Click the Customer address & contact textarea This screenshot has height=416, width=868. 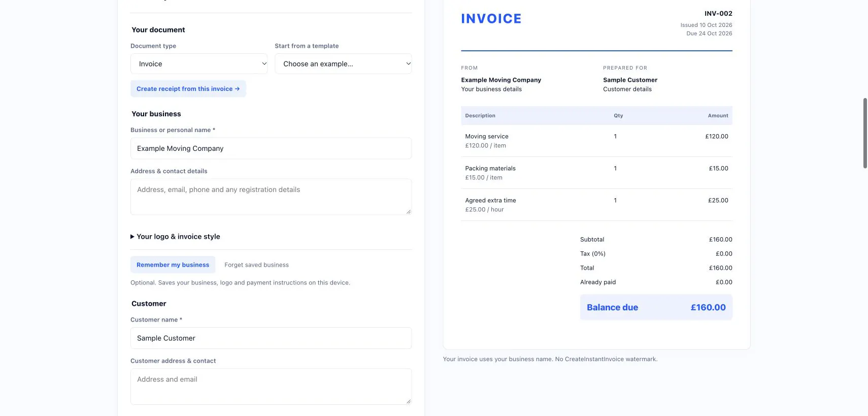pos(271,387)
